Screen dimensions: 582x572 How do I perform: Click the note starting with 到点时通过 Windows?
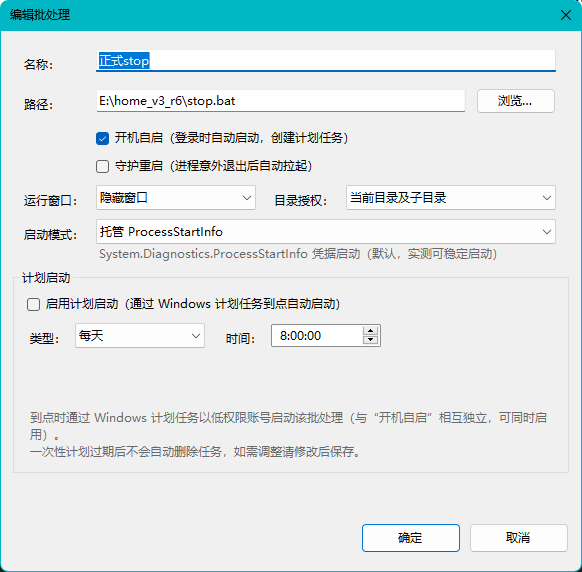pos(288,426)
